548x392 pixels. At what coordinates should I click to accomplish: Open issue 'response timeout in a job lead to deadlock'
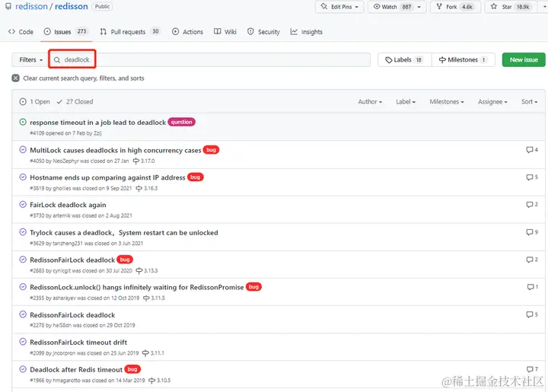coord(98,123)
